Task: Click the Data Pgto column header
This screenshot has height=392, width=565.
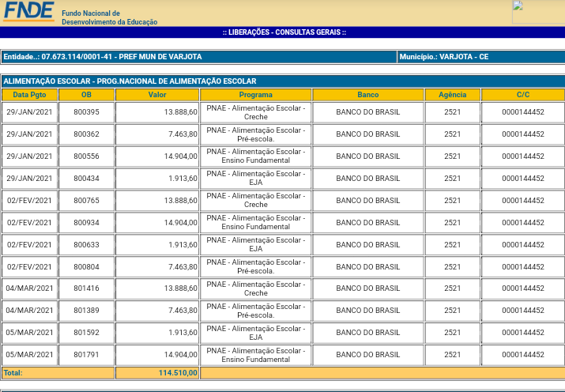Action: [29, 95]
